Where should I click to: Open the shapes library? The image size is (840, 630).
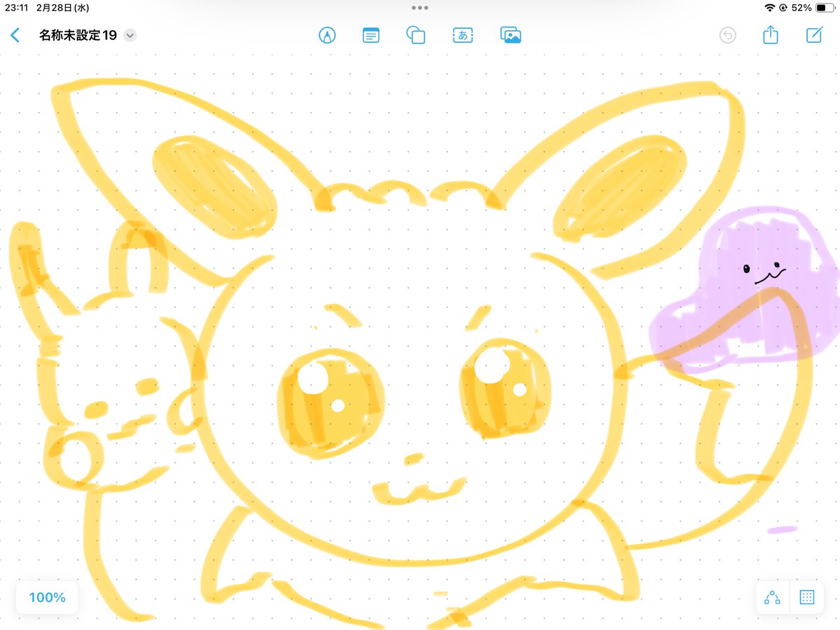[x=416, y=35]
